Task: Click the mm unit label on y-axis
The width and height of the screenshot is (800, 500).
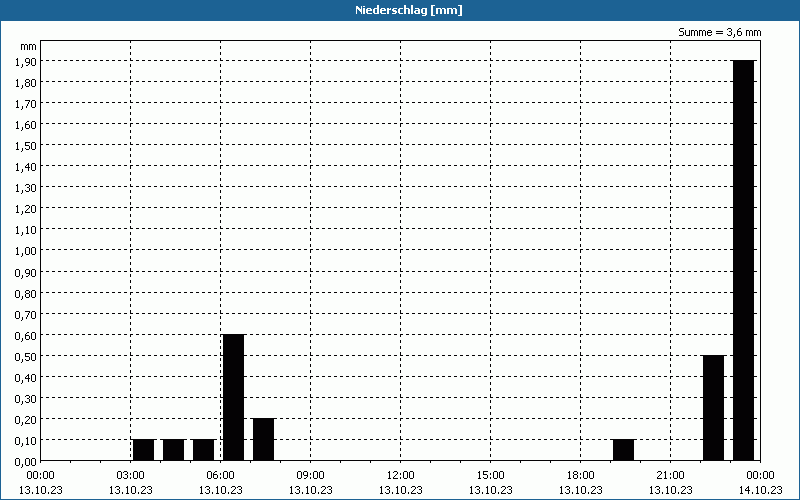Action: [29, 47]
